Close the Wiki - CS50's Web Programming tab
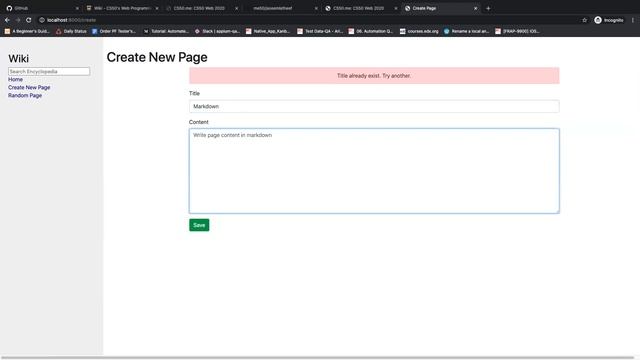640x360 pixels. tap(157, 8)
